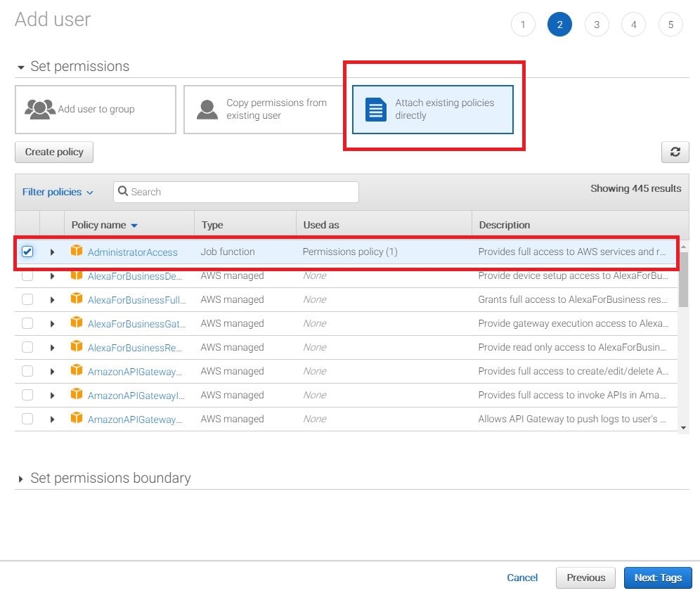Click the refresh policies icon
The height and width of the screenshot is (593, 700).
tap(675, 152)
